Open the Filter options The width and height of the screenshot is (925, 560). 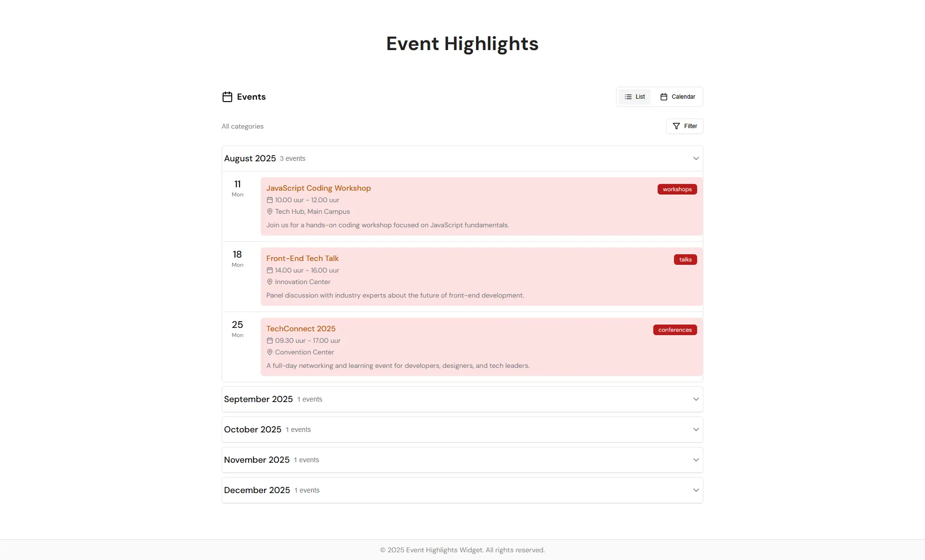point(685,126)
